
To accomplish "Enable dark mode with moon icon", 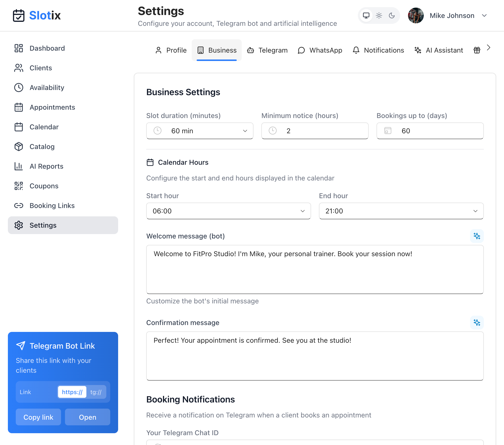I will [392, 15].
